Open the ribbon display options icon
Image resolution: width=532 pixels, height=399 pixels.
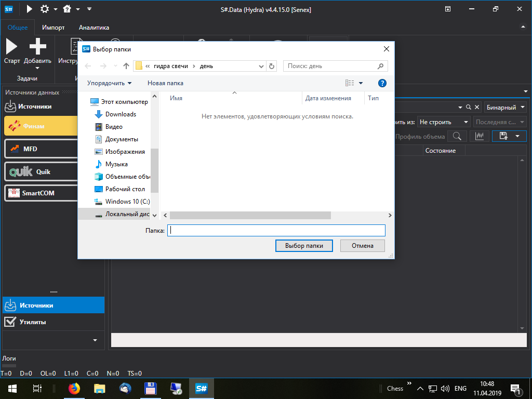pyautogui.click(x=448, y=9)
